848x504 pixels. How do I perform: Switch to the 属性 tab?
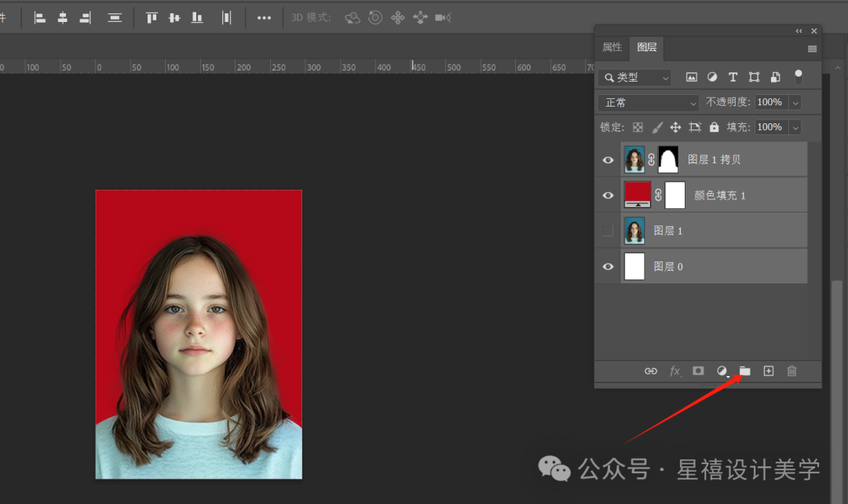tap(612, 48)
